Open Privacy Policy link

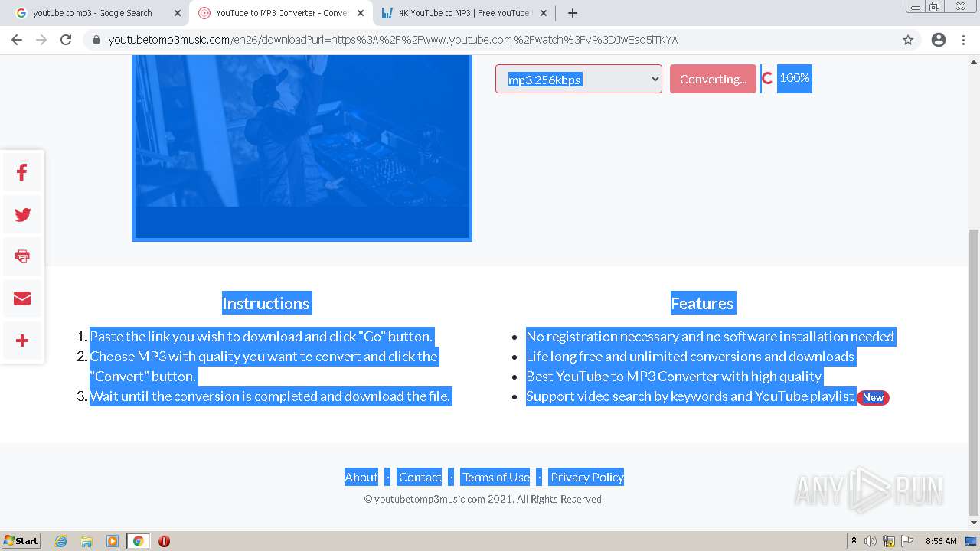(x=587, y=477)
